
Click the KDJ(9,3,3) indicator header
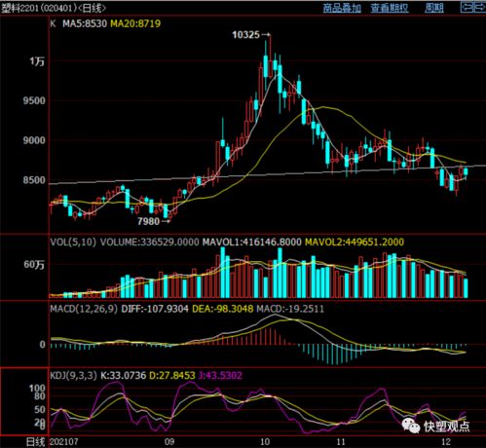click(x=73, y=376)
